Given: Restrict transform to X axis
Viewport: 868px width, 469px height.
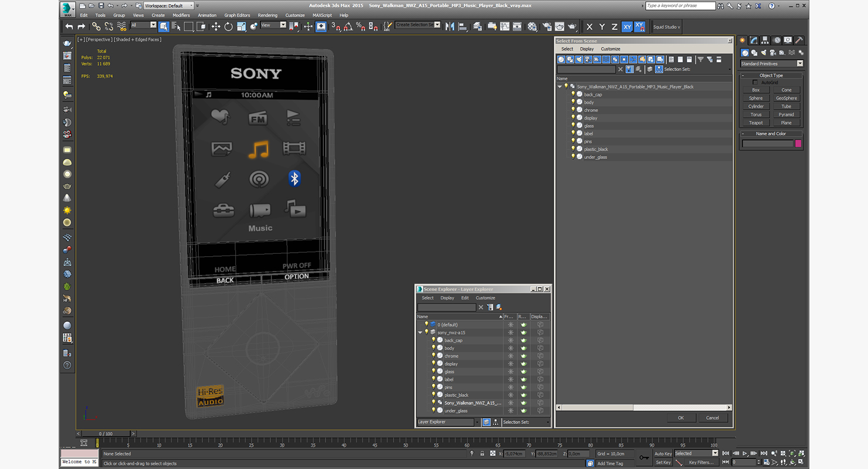Looking at the screenshot, I should (589, 27).
